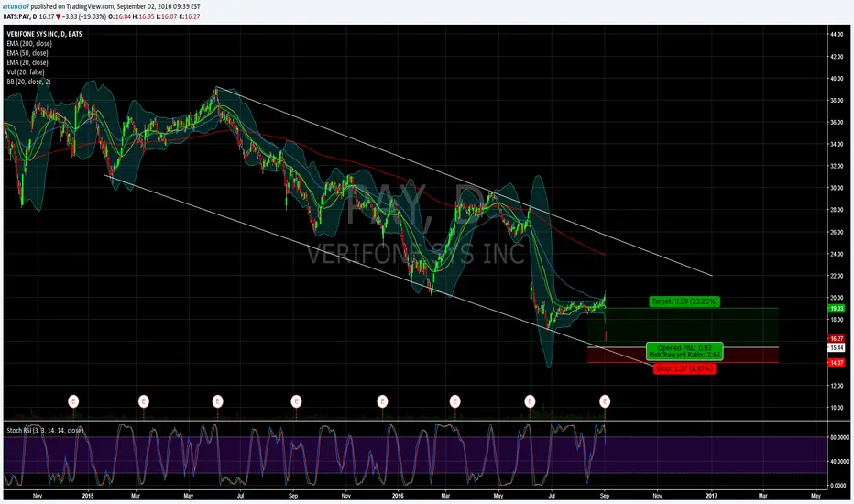
Task: Click the 24.00 price axis label
Action: pyautogui.click(x=836, y=254)
